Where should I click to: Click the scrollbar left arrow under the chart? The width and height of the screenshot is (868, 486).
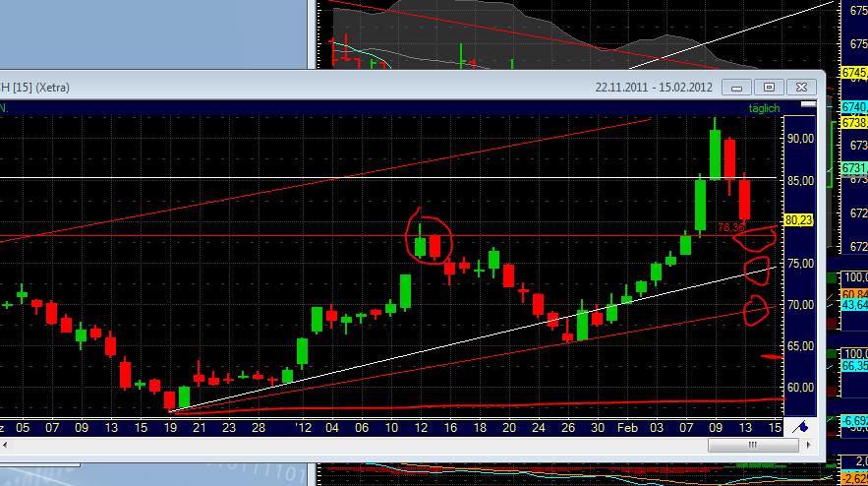tap(5, 445)
